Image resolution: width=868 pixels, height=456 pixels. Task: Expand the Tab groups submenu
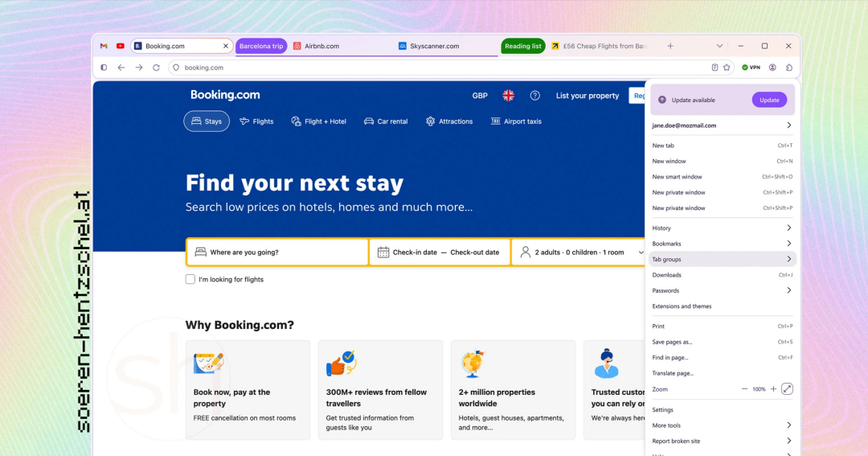722,259
